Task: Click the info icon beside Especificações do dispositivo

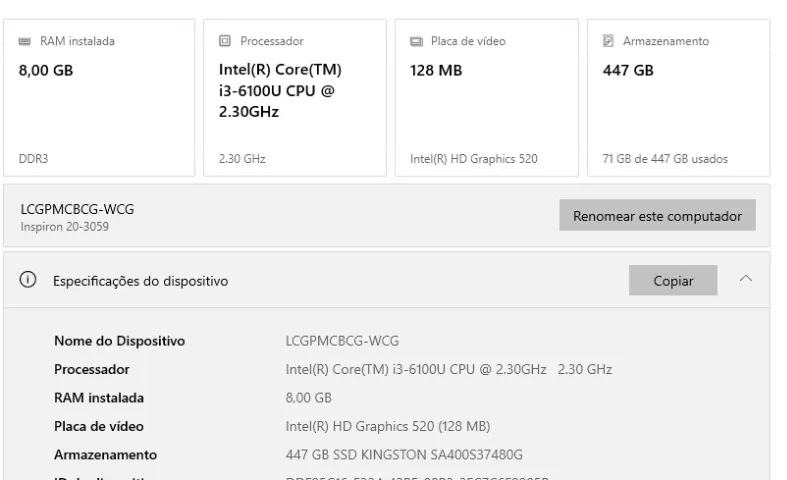Action: pyautogui.click(x=28, y=279)
